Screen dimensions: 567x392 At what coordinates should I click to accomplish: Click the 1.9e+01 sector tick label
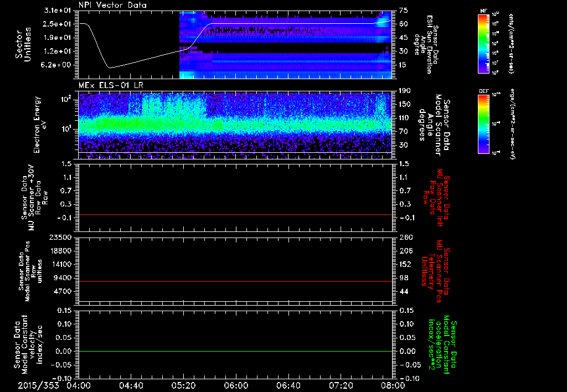(57, 38)
